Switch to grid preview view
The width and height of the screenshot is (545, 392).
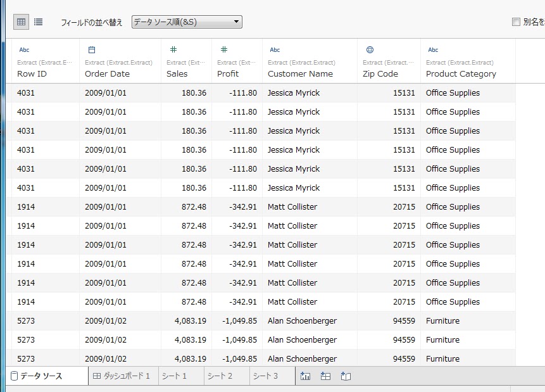(x=21, y=22)
